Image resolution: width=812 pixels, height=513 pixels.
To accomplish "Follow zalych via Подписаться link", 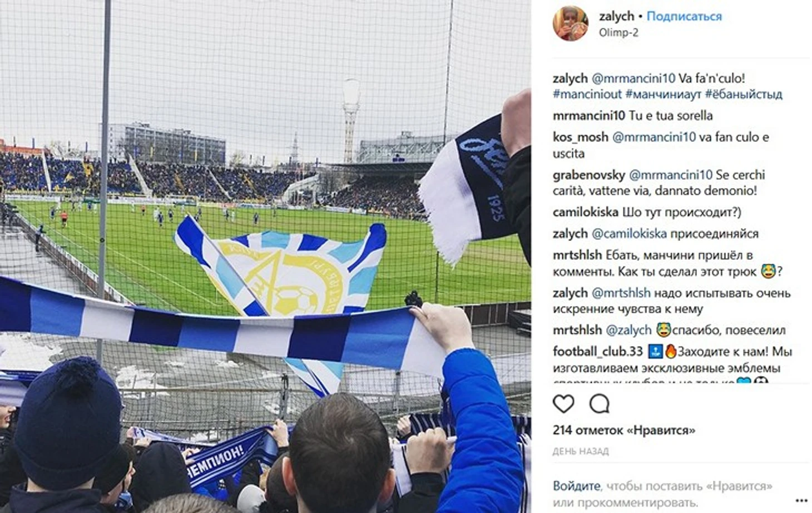I will click(684, 16).
